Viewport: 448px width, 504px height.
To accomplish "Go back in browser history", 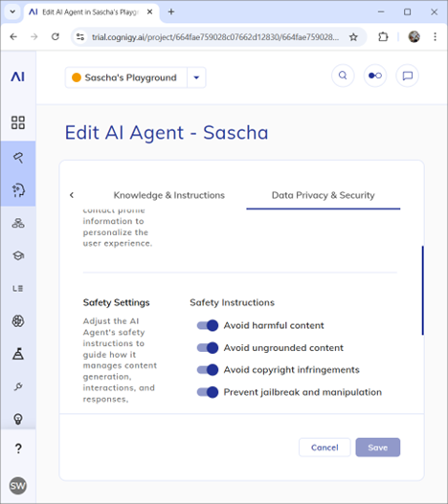I will point(13,36).
